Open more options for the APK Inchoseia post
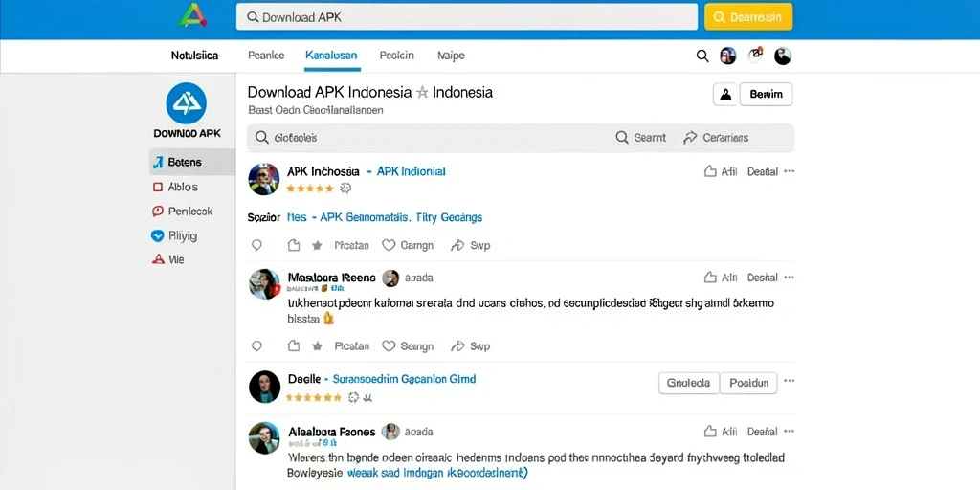The width and height of the screenshot is (980, 490). coord(790,171)
